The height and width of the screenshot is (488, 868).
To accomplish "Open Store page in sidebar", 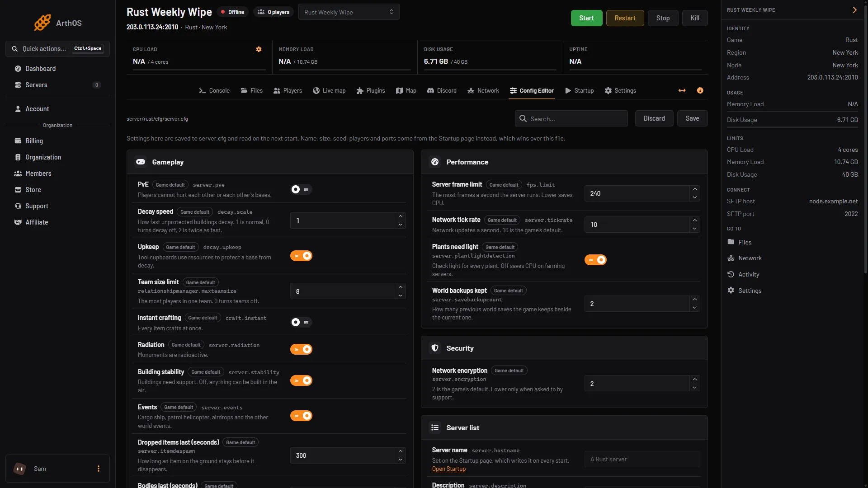I will (x=57, y=190).
